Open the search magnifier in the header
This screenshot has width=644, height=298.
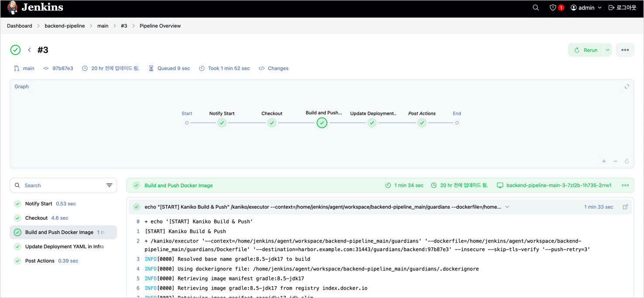[x=536, y=7]
